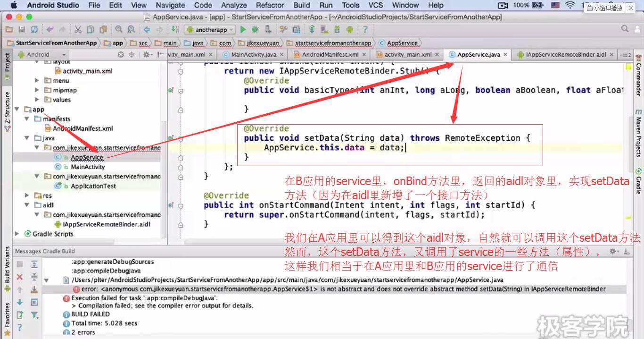This screenshot has height=339, width=644.
Task: Collapse the app module tree node
Action: point(18,109)
